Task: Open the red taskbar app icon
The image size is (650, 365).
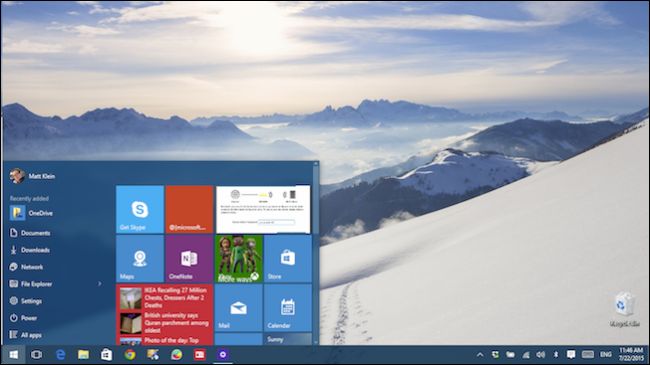Action: [199, 355]
